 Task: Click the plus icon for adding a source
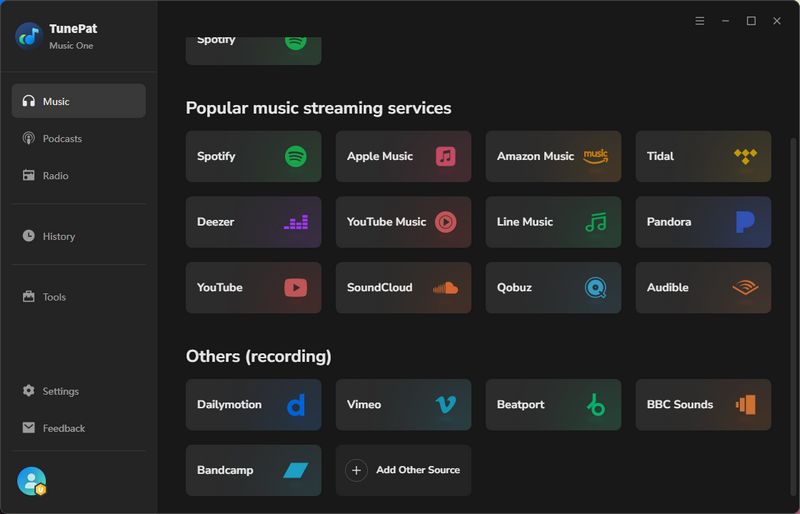(x=356, y=470)
